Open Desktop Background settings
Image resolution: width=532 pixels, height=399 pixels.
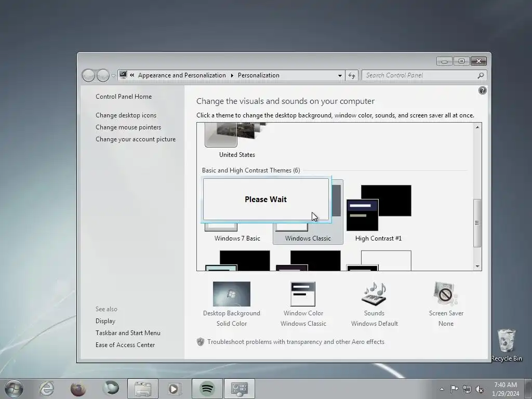click(x=232, y=304)
